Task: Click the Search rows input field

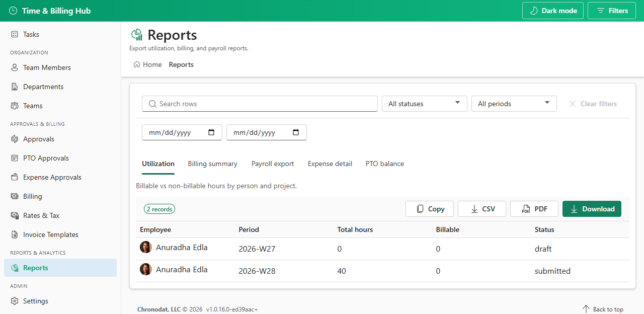Action: pyautogui.click(x=260, y=104)
